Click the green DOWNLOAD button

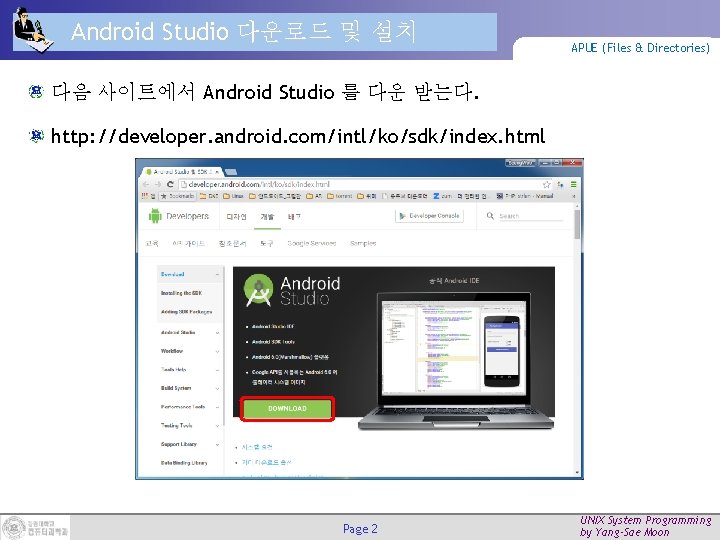click(x=287, y=408)
